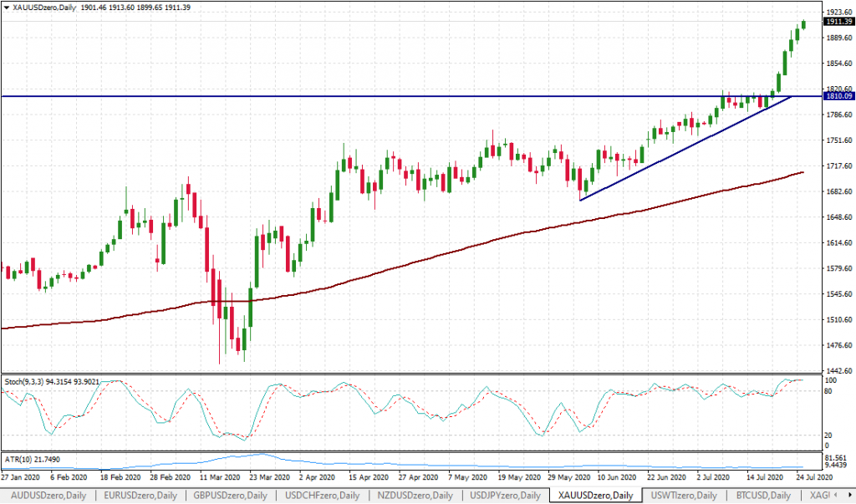The image size is (856, 504).
Task: Open the USWTIzero,Daily chart tab
Action: tap(684, 496)
